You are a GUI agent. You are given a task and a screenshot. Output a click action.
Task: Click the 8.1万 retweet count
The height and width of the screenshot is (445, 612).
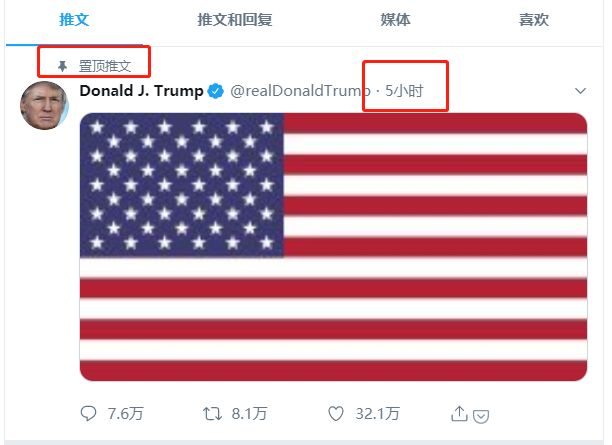coord(249,414)
